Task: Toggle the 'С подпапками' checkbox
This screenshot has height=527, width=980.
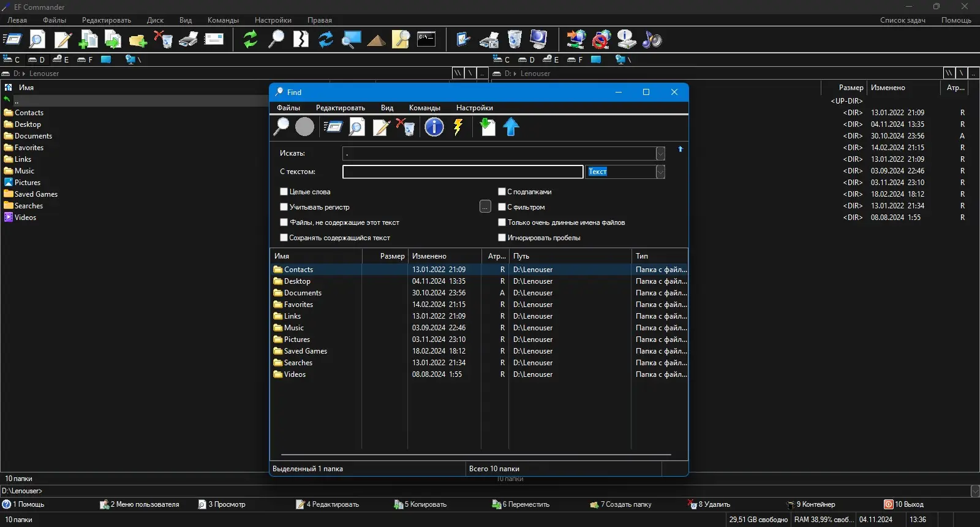Action: coord(502,192)
